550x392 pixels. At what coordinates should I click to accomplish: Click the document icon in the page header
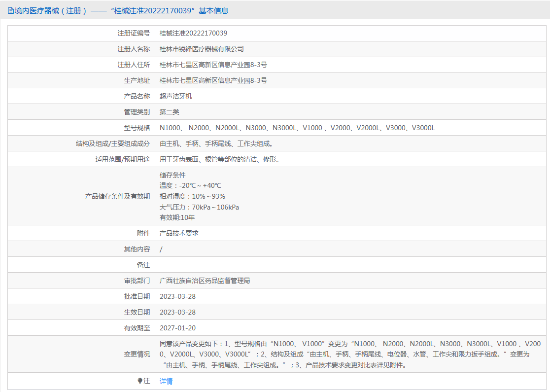[10, 11]
